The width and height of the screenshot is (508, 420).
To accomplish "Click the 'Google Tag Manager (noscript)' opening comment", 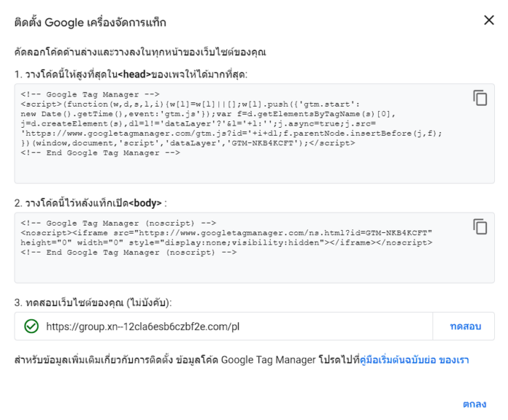I will coord(118,223).
